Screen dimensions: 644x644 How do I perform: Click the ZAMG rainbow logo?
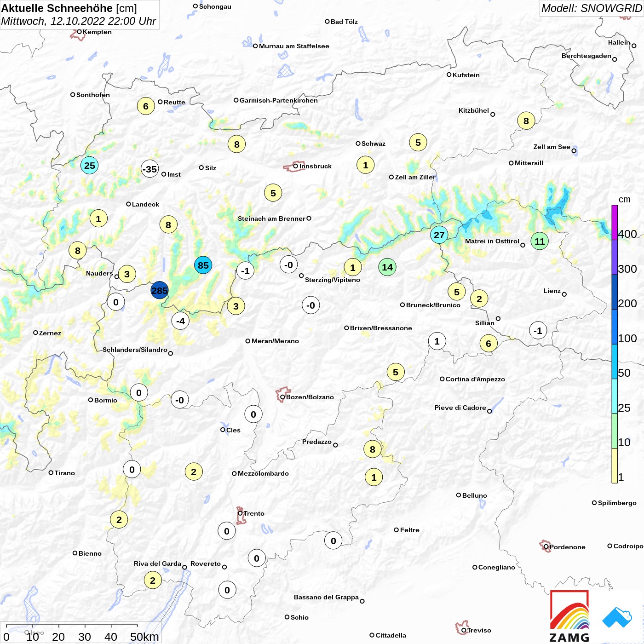pos(569,616)
